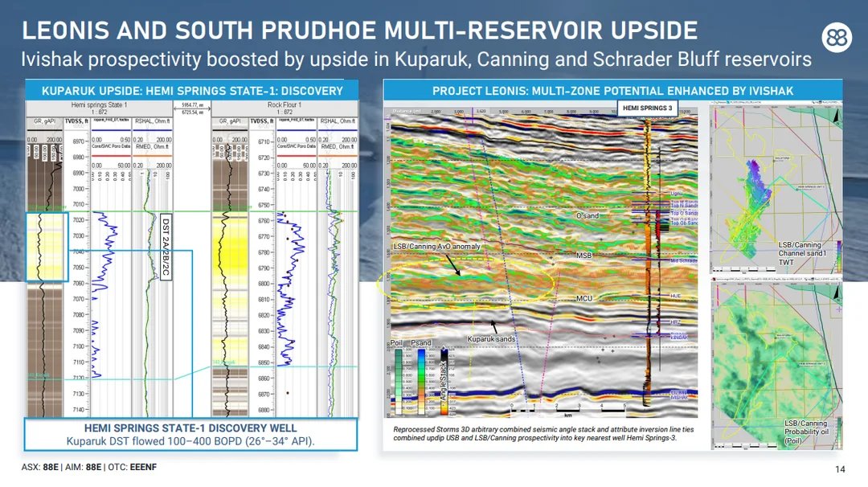Click the 'KUPARUK UPSIDE: HEMI SPRINGS STATE-1: DISCOVERY' header
The image size is (868, 487).
[192, 91]
